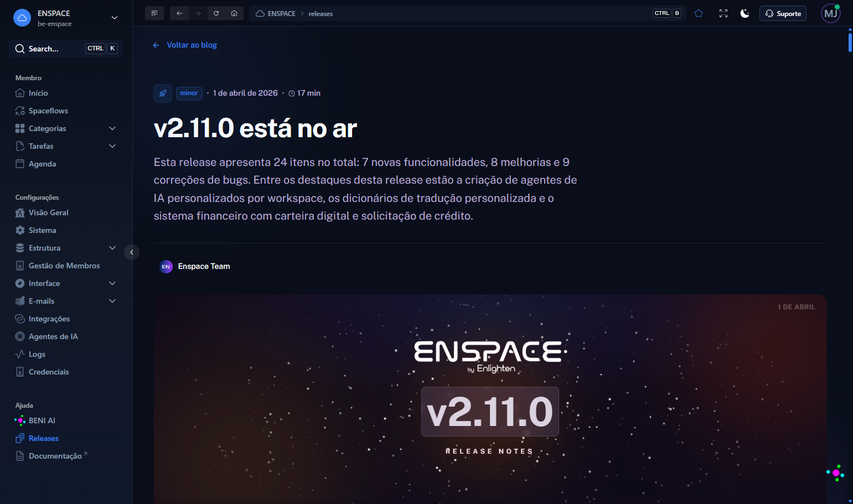
Task: Collapse the sidebar with the chevron handle
Action: point(132,252)
